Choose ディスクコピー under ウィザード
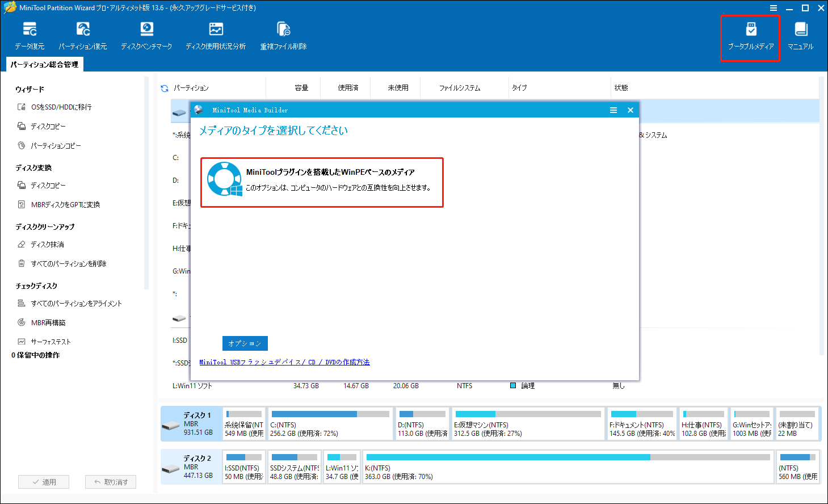 coord(42,126)
